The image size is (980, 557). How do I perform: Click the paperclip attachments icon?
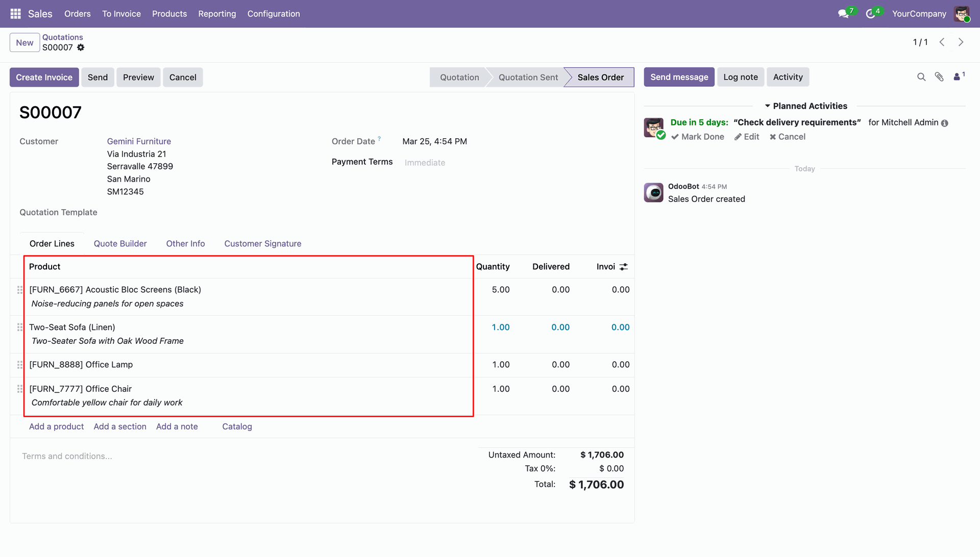click(939, 77)
